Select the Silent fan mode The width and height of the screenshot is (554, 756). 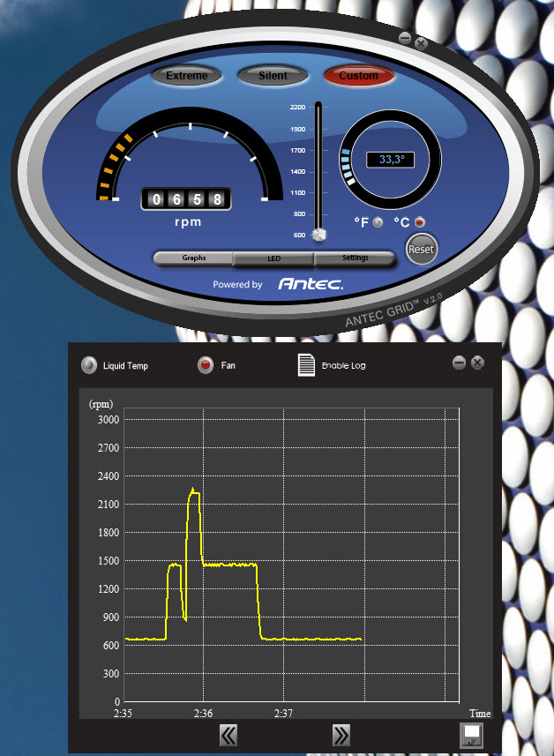pos(273,76)
